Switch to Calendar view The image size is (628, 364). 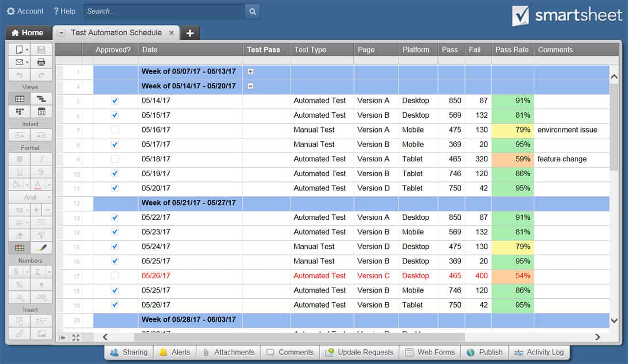point(41,111)
